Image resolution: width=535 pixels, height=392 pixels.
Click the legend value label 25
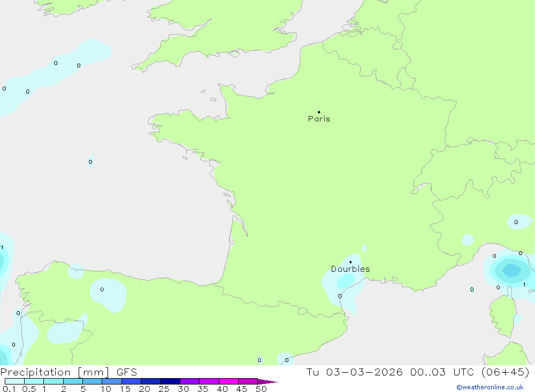(x=164, y=389)
